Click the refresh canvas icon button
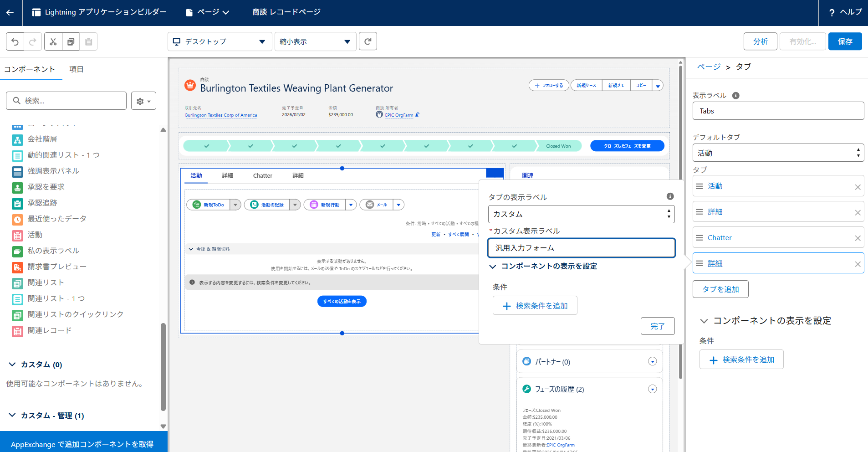 368,41
